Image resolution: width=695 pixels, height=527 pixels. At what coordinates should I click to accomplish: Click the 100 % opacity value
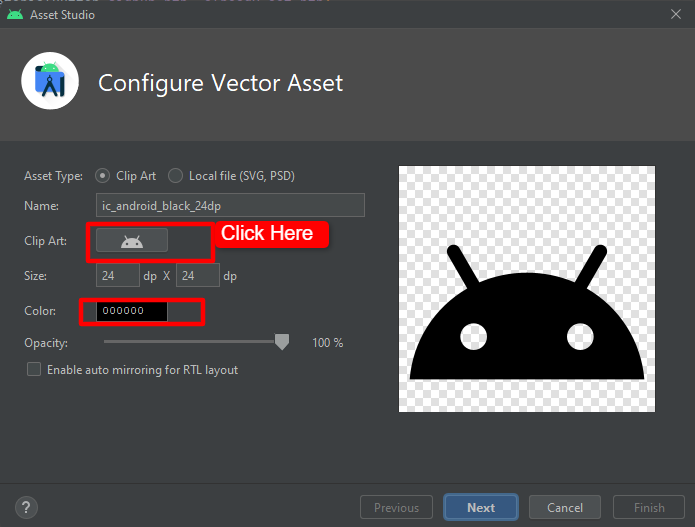tap(328, 343)
